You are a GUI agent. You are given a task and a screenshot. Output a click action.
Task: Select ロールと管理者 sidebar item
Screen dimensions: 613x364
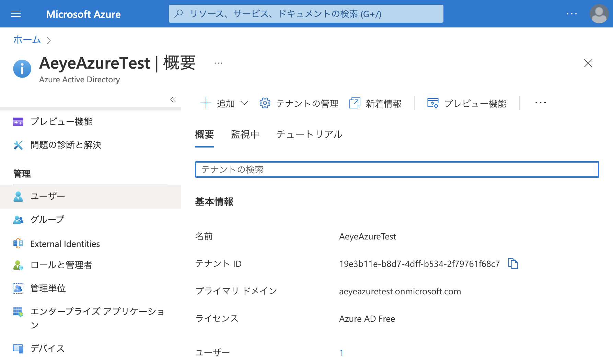[x=61, y=265]
